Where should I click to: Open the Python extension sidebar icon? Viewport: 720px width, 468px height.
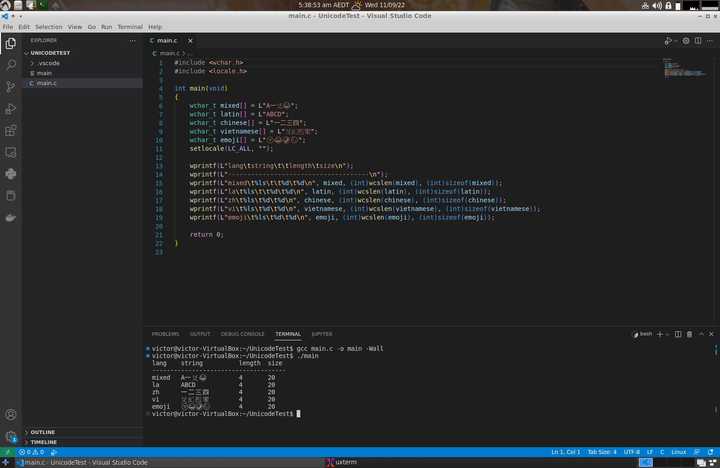point(11,174)
